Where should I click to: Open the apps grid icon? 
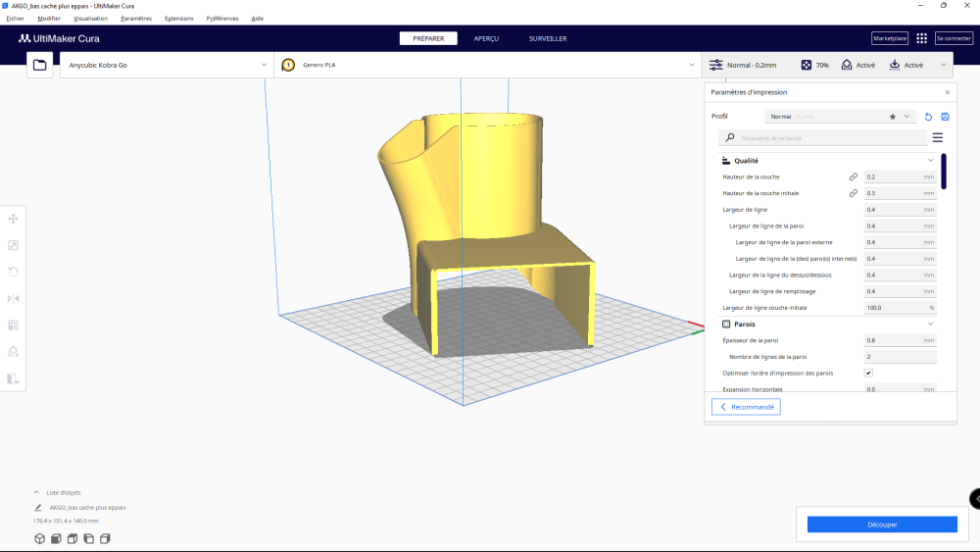[x=921, y=38]
